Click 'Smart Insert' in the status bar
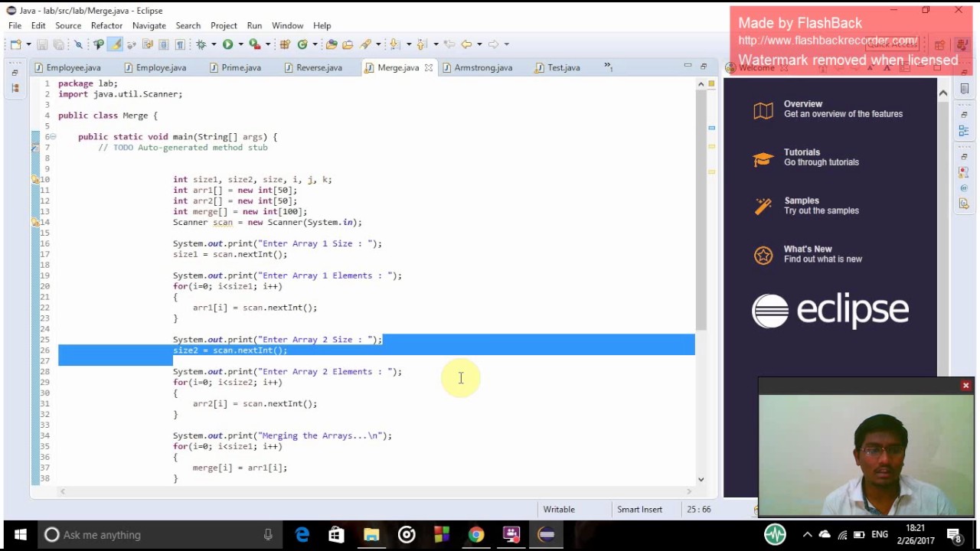This screenshot has width=980, height=551. pyautogui.click(x=639, y=510)
